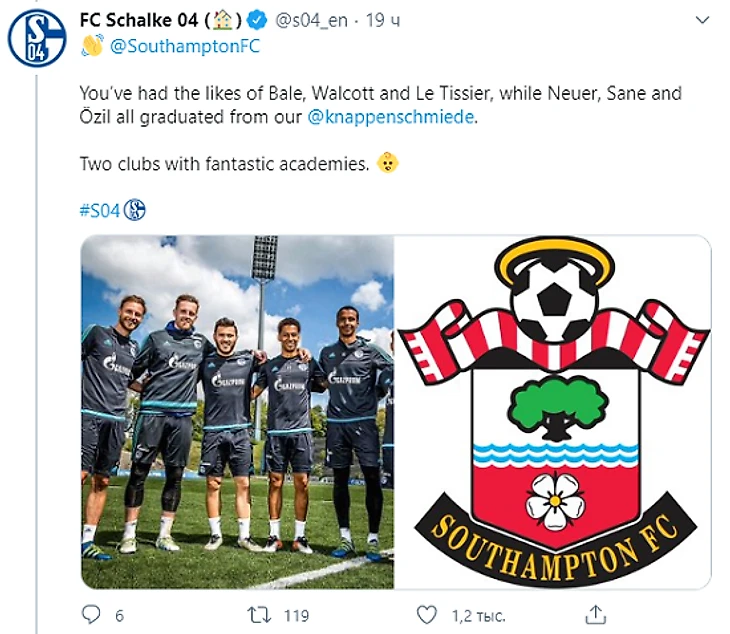Click the #S04 hashtag
Image resolution: width=730 pixels, height=634 pixels.
(100, 211)
